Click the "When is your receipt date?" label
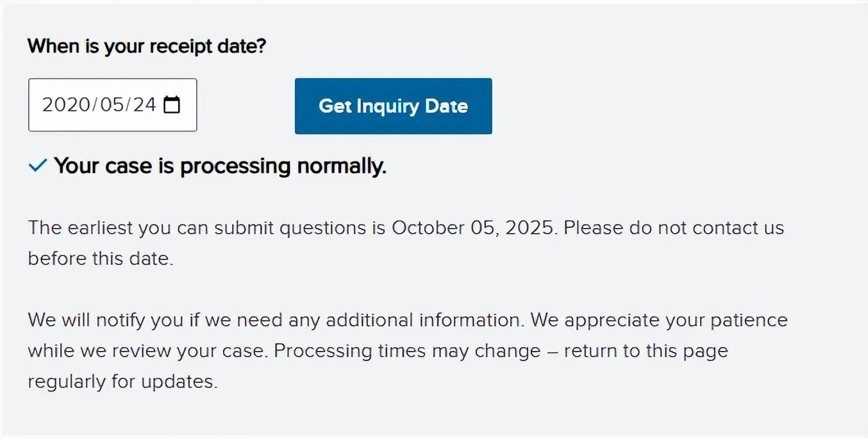Image resolution: width=868 pixels, height=438 pixels. pyautogui.click(x=146, y=46)
